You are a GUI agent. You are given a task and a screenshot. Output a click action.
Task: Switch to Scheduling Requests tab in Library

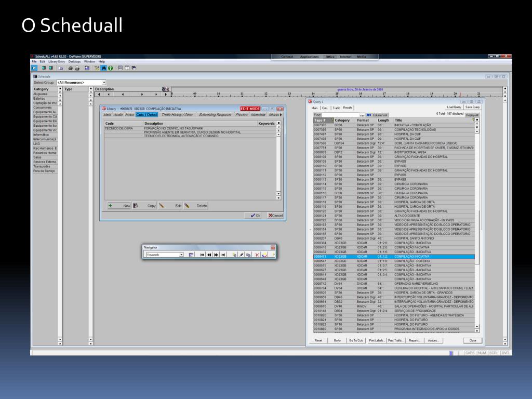tap(215, 115)
